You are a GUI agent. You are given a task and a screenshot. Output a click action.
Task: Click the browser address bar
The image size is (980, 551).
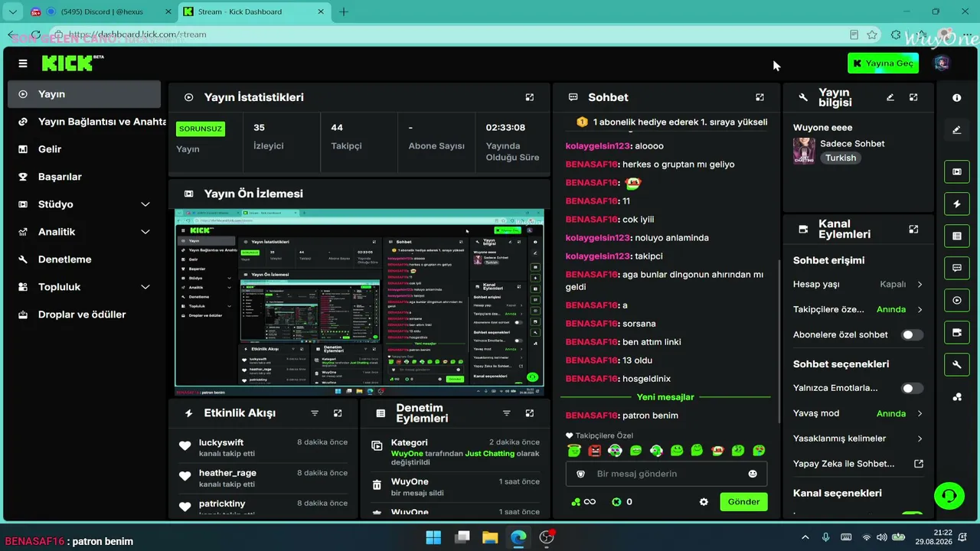[452, 34]
